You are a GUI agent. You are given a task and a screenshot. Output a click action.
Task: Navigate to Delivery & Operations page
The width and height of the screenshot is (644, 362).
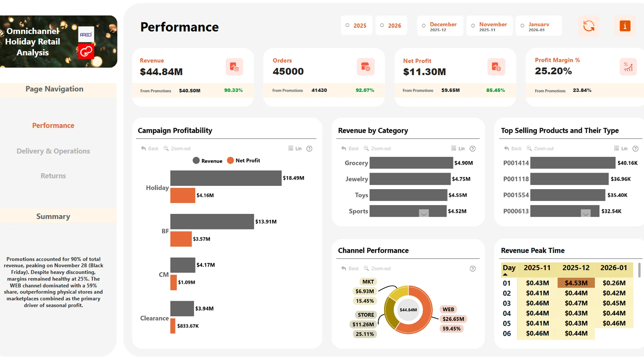[53, 151]
